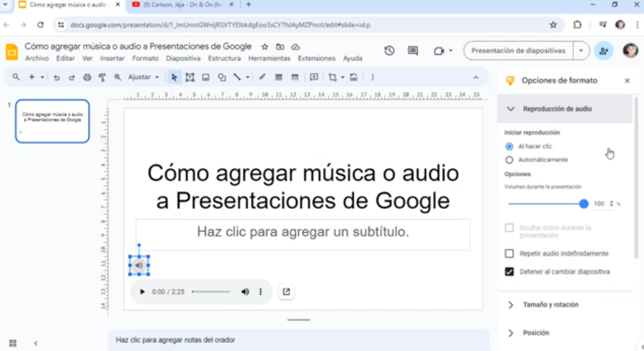Uncheck Detener al cambiar diapositiva
Image resolution: width=644 pixels, height=351 pixels.
[509, 271]
